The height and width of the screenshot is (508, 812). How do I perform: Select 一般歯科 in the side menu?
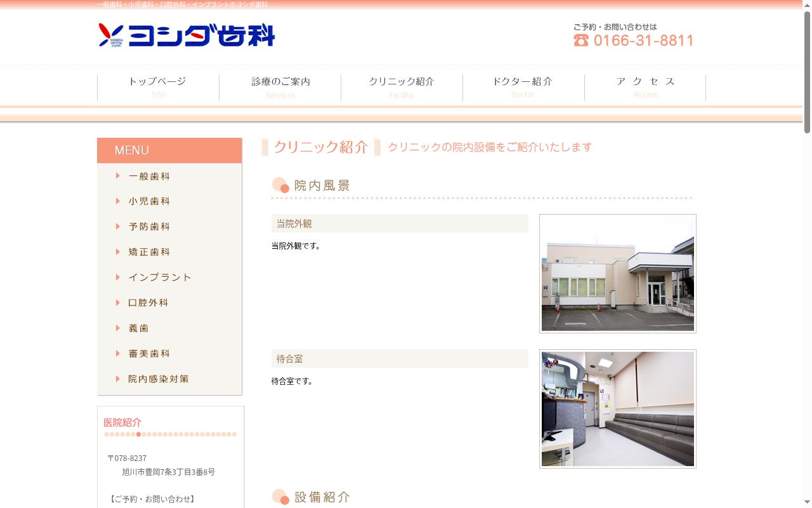pos(169,176)
